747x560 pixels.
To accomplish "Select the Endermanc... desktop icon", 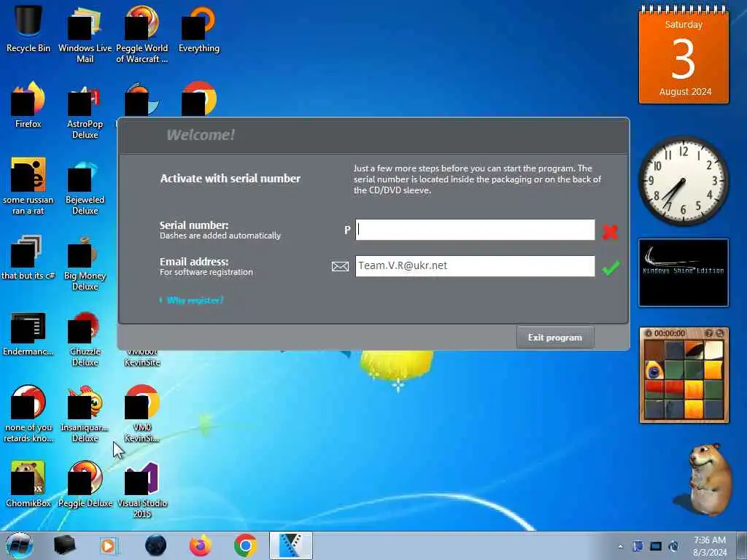I will click(x=28, y=333).
